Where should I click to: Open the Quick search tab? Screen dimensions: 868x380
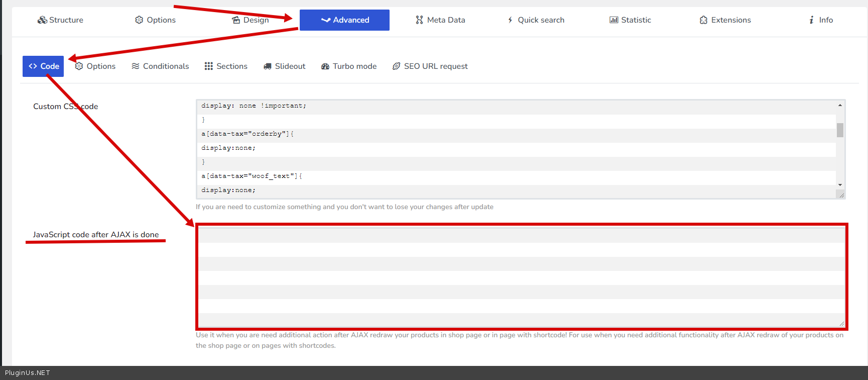536,20
